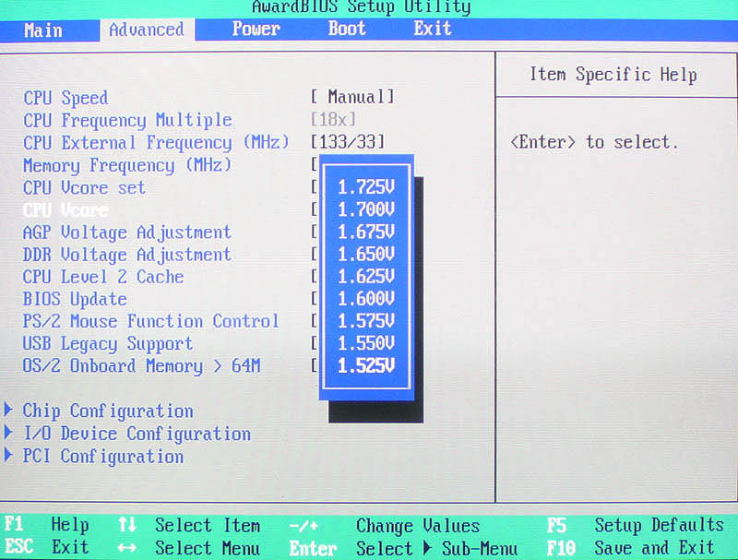Viewport: 738px width, 560px height.
Task: Go to the Exit tab
Action: tap(432, 29)
